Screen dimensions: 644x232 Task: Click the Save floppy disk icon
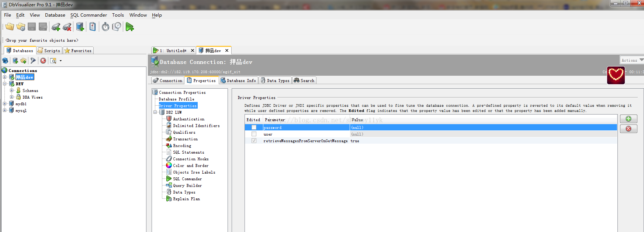point(32,27)
